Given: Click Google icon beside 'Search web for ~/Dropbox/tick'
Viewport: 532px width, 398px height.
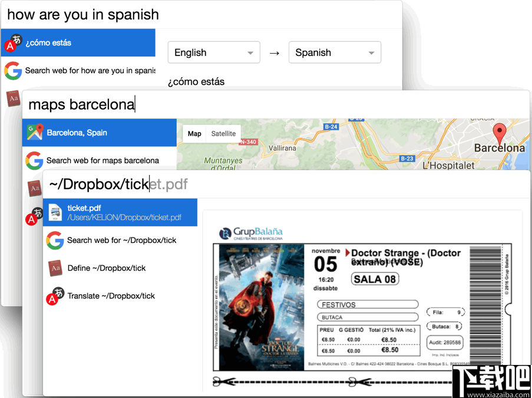Looking at the screenshot, I should (x=55, y=241).
